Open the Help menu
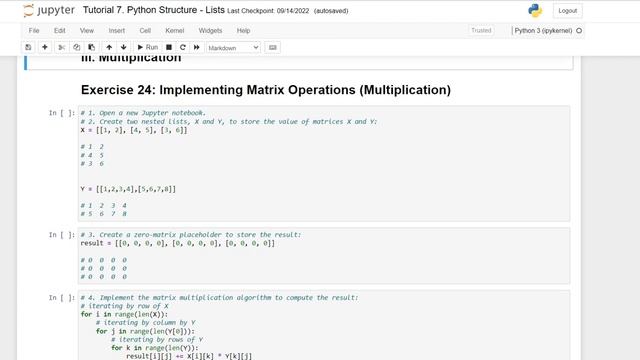The width and height of the screenshot is (640, 360). [243, 31]
